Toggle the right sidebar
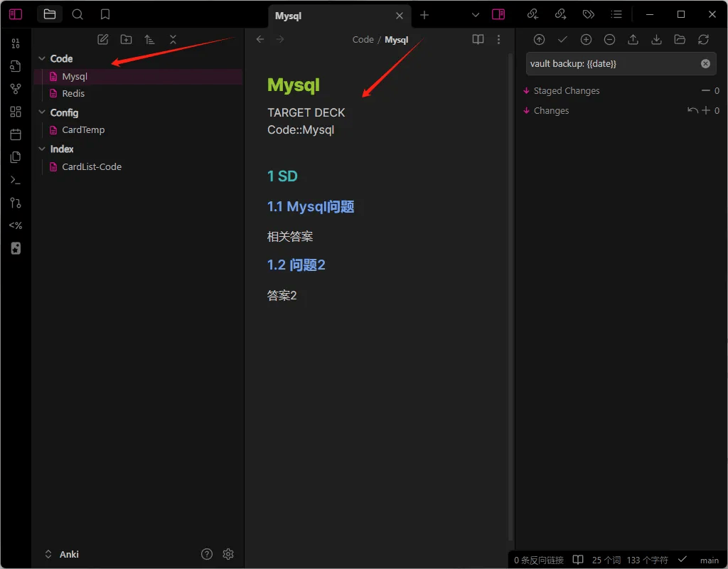 (x=498, y=14)
